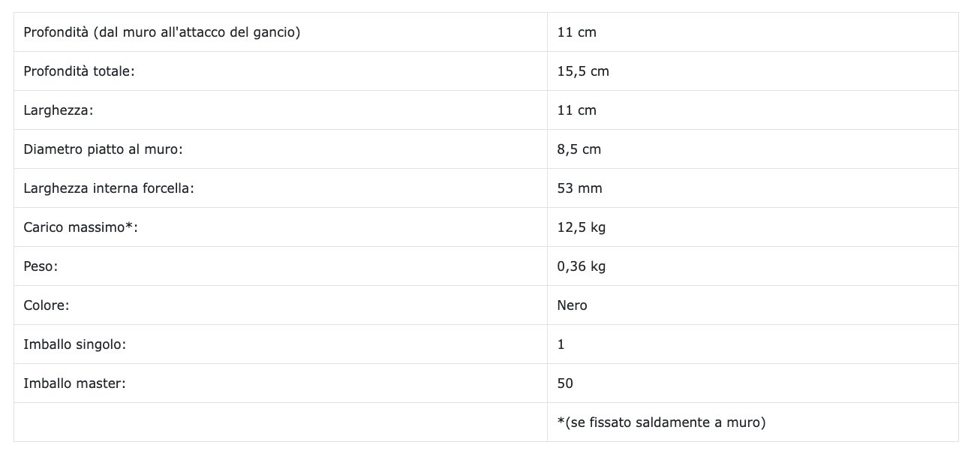Click the "Larghezza:" row label
The height and width of the screenshot is (460, 980).
(59, 110)
